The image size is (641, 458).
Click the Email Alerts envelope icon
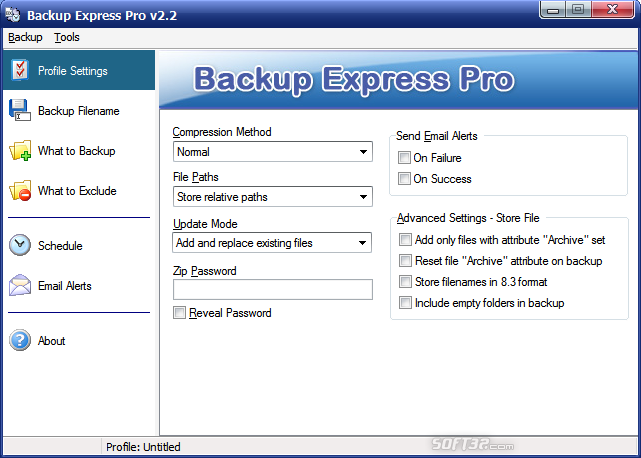click(x=20, y=285)
